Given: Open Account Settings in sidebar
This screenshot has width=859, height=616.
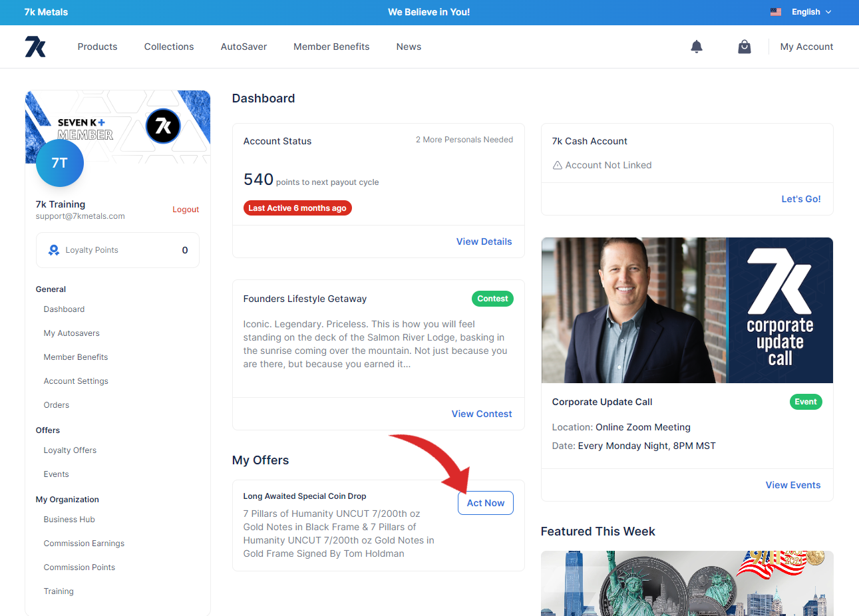Looking at the screenshot, I should click(x=76, y=381).
